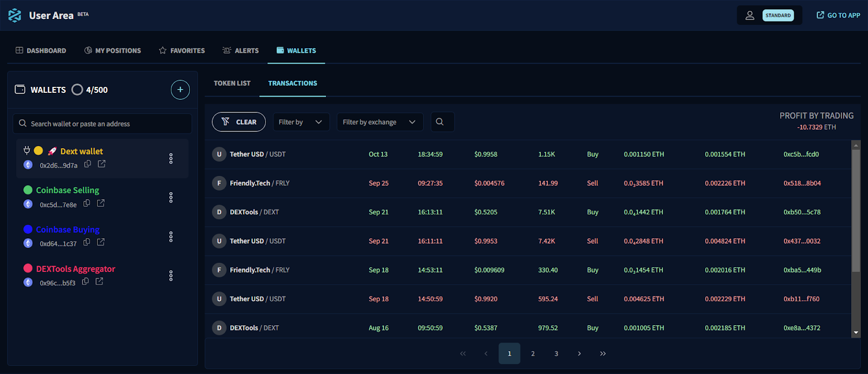Go to the Favorites tab

coord(182,50)
